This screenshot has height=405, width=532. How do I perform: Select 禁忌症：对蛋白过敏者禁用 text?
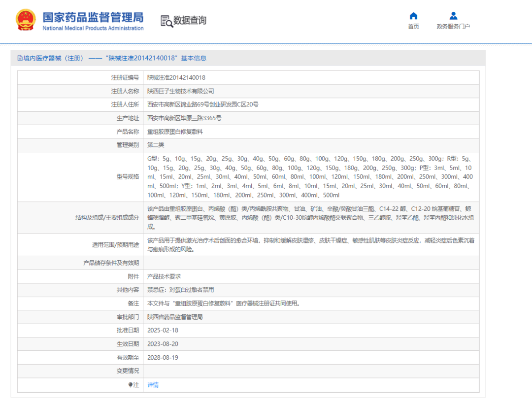(180, 290)
